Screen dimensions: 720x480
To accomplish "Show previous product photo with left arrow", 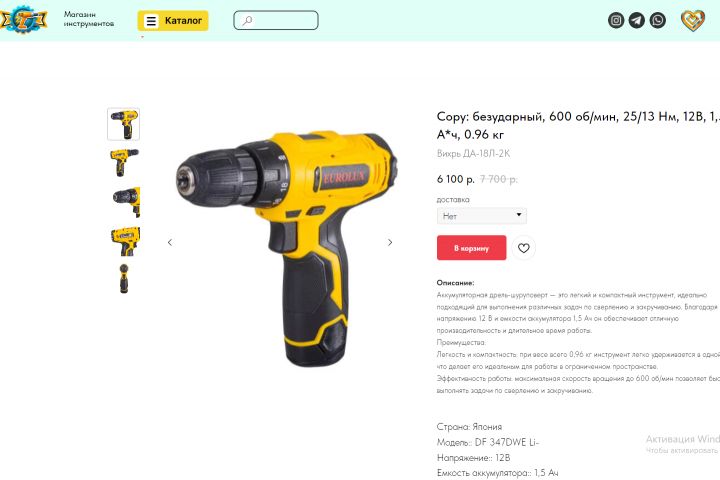I will coord(170,243).
